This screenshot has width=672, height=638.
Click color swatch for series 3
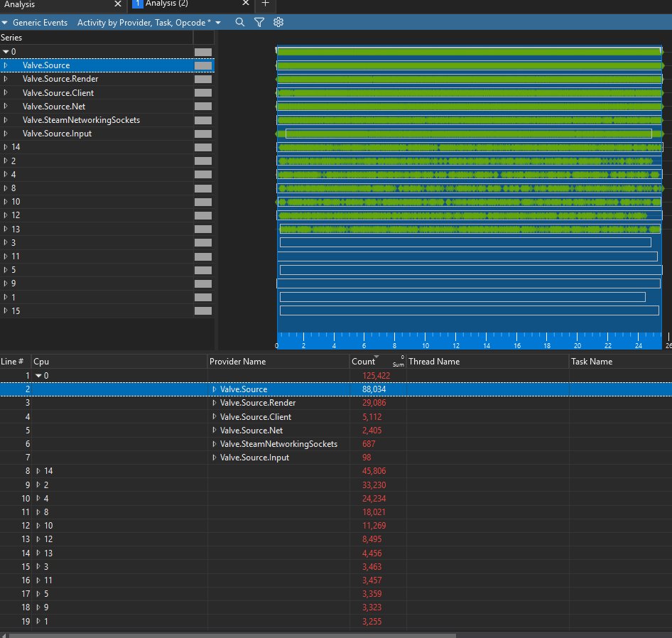click(203, 243)
